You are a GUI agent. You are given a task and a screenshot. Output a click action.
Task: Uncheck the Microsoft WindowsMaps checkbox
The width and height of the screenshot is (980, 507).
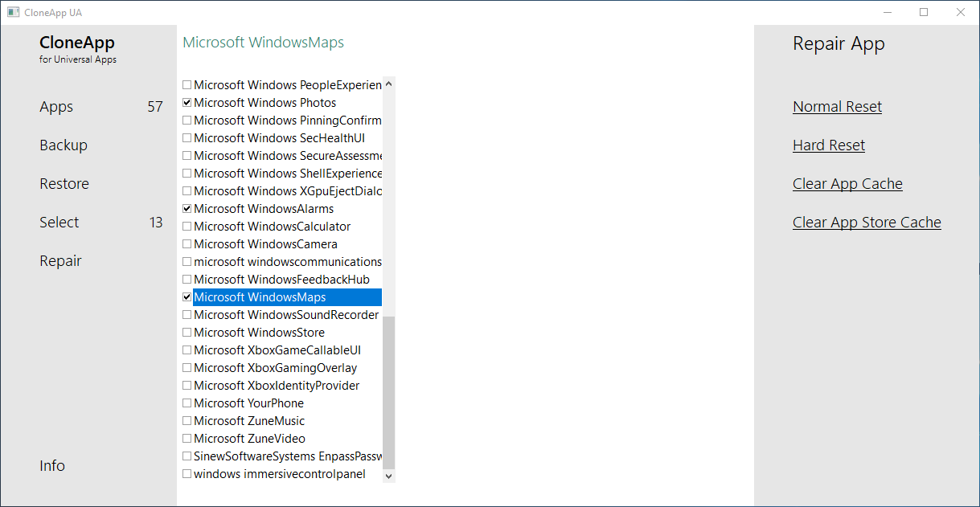187,297
